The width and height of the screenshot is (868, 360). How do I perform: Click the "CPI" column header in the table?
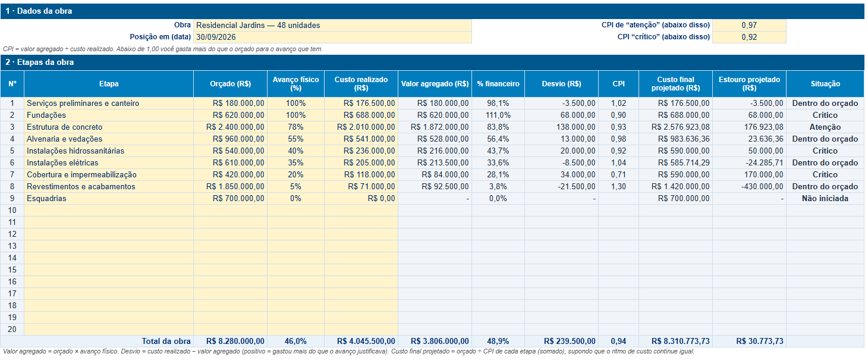coord(618,84)
